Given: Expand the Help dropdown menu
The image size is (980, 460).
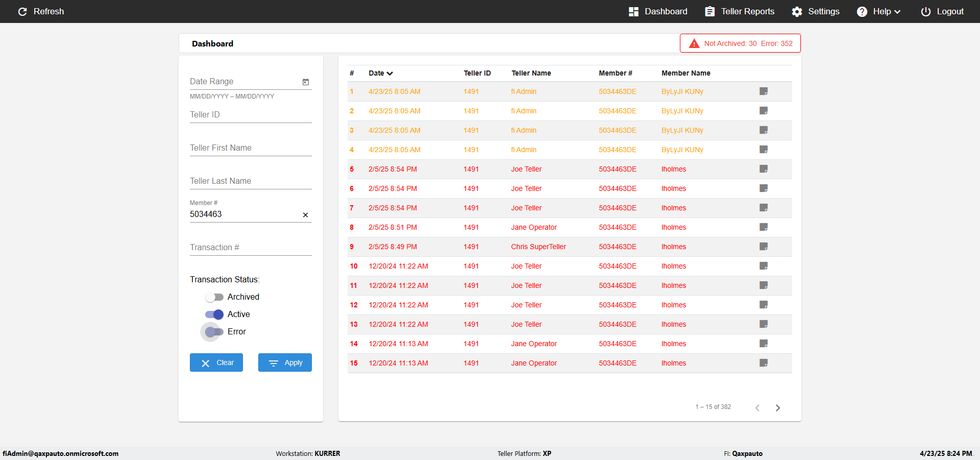Looking at the screenshot, I should click(x=878, y=11).
